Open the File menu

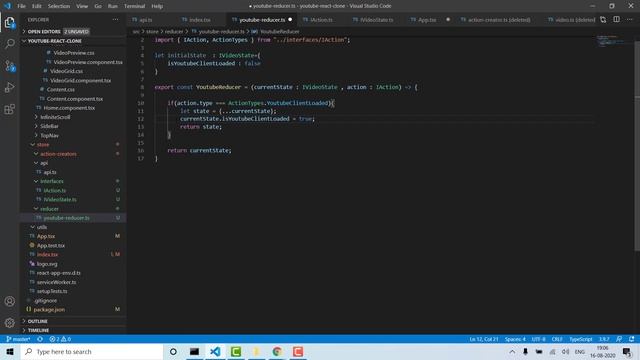tap(21, 6)
